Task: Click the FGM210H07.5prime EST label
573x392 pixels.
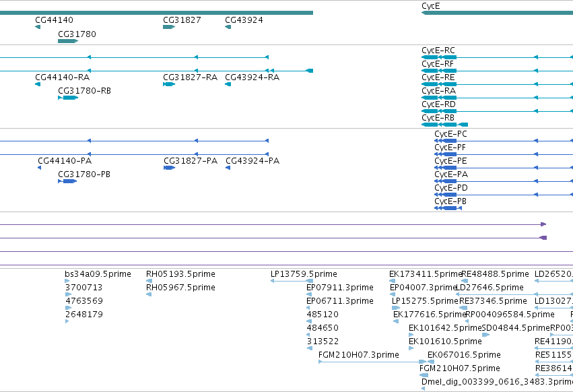Action: 460,368
